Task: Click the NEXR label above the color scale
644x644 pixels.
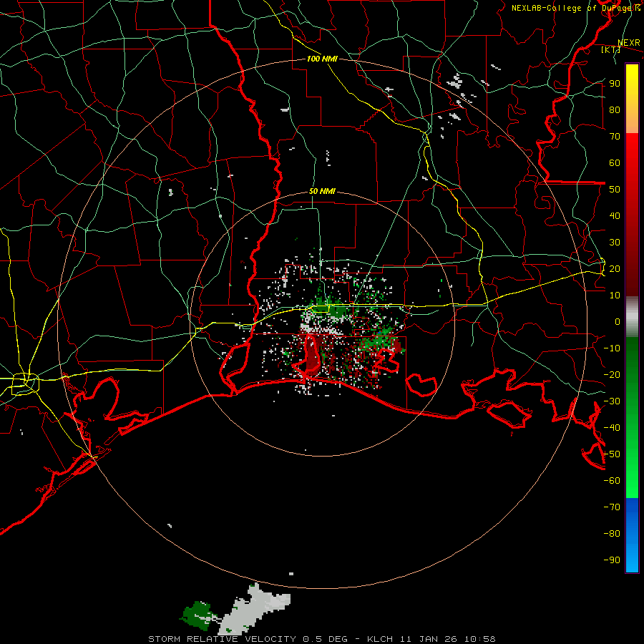Action: tap(629, 43)
